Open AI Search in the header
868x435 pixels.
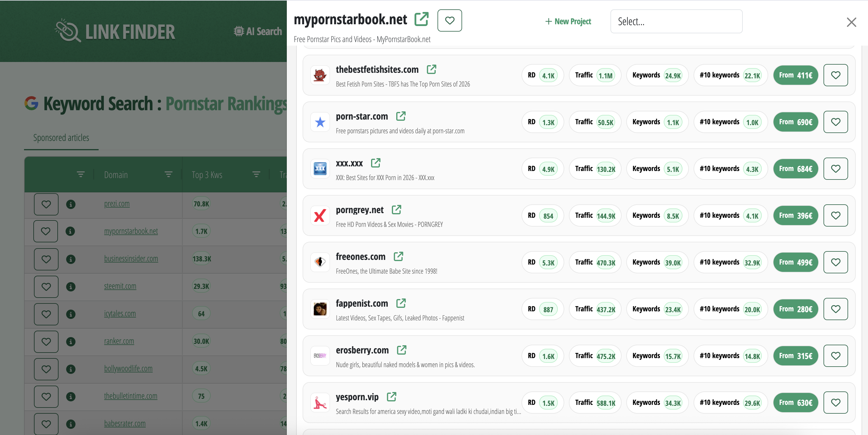pyautogui.click(x=258, y=31)
